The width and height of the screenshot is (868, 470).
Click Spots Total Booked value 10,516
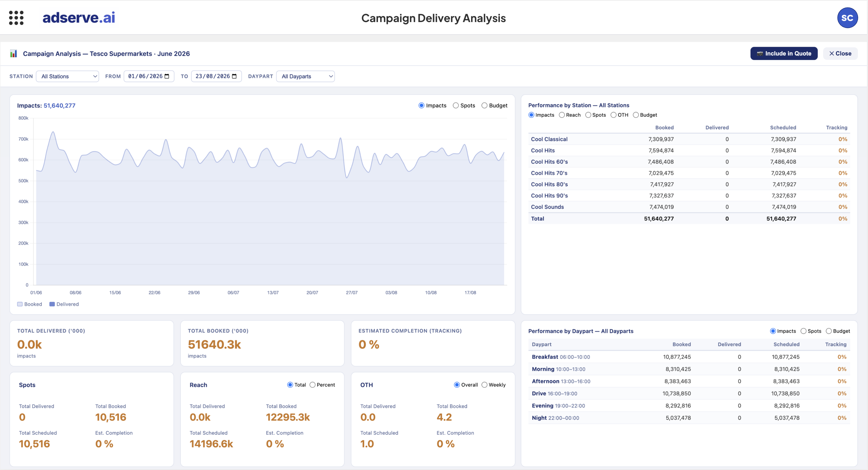(x=110, y=417)
